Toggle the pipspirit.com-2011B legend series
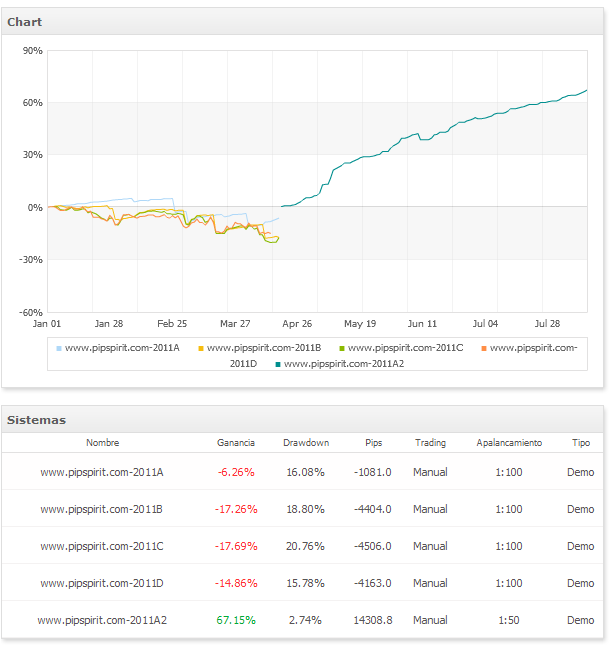Viewport: 610px width, 646px height. [263, 347]
